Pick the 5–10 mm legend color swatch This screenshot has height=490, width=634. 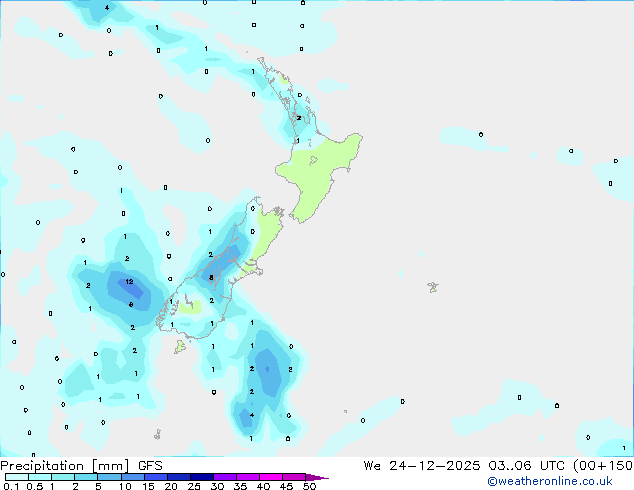coord(109,477)
